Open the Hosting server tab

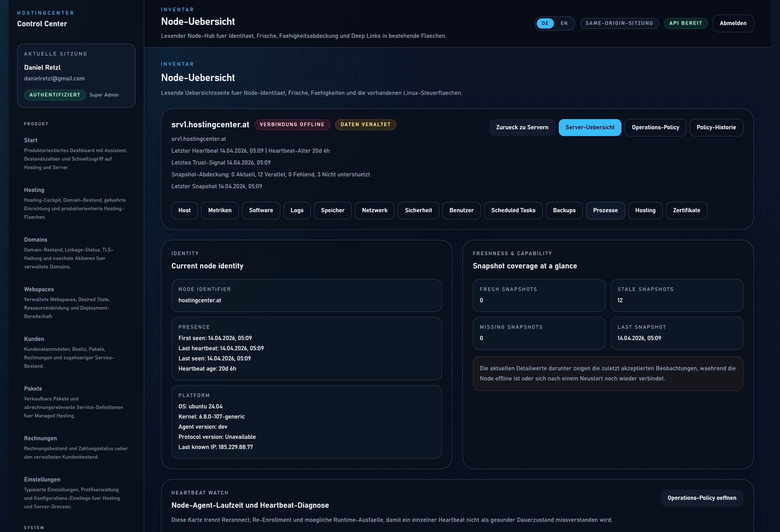[645, 210]
